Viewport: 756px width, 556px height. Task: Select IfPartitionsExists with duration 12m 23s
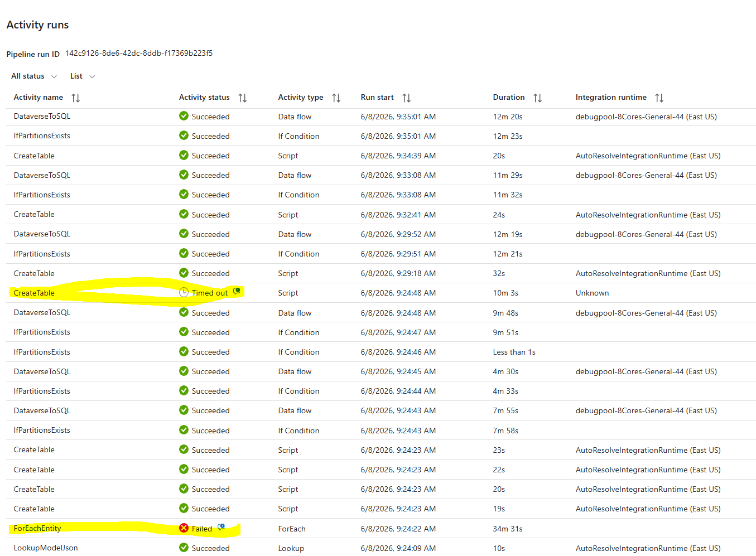pyautogui.click(x=42, y=136)
